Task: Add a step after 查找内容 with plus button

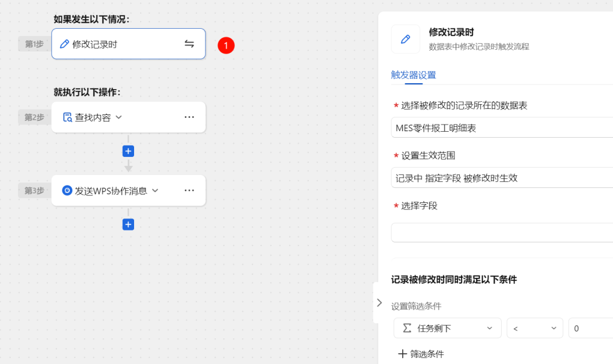Action: [x=128, y=151]
